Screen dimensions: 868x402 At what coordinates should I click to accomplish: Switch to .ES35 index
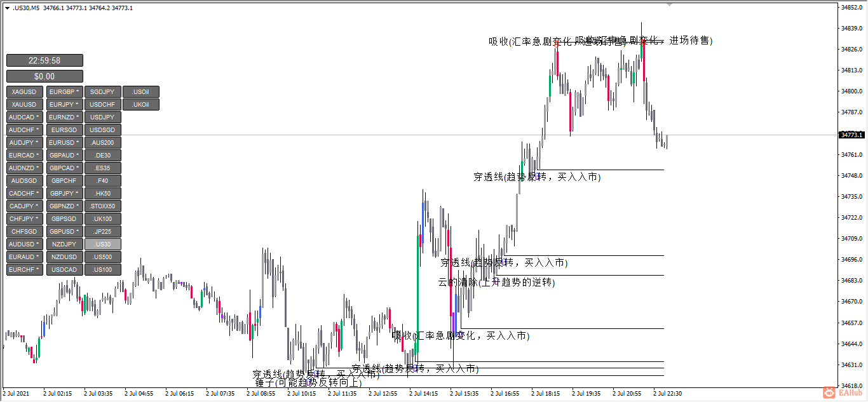click(x=102, y=168)
